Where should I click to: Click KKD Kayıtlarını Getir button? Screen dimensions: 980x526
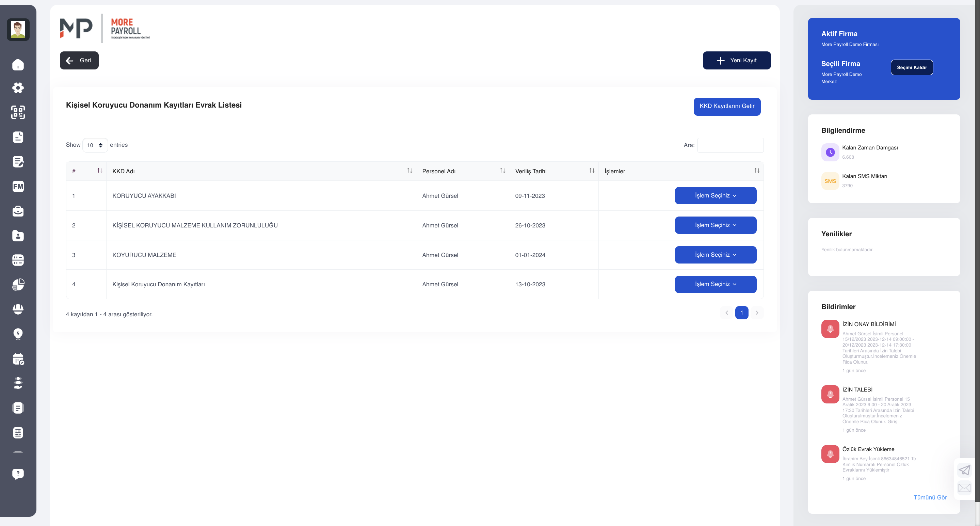point(727,106)
